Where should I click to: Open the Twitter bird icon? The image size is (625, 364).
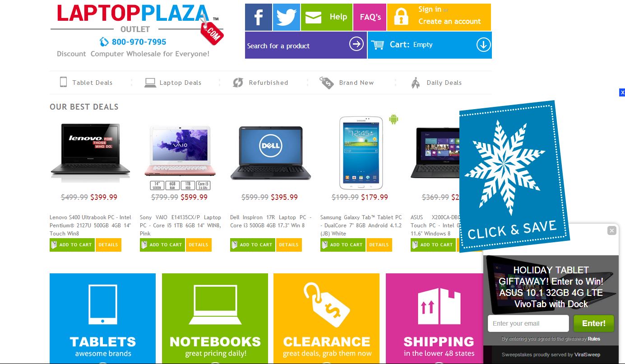click(x=286, y=17)
